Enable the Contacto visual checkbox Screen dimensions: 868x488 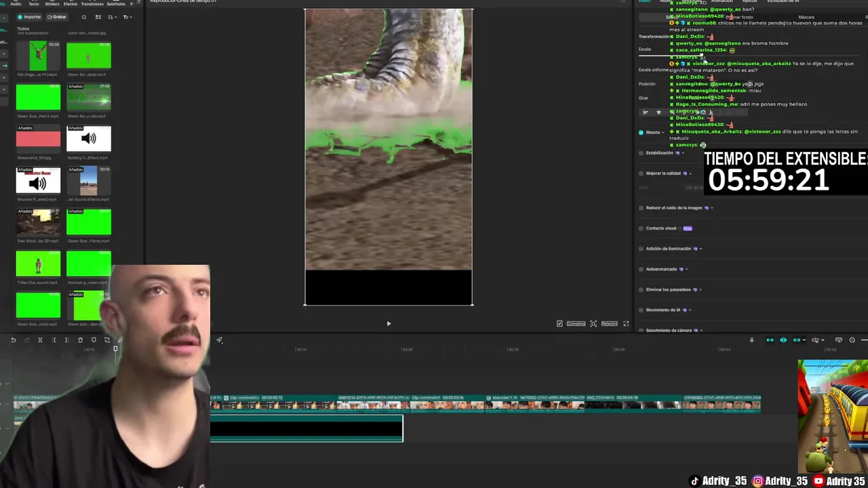[641, 228]
